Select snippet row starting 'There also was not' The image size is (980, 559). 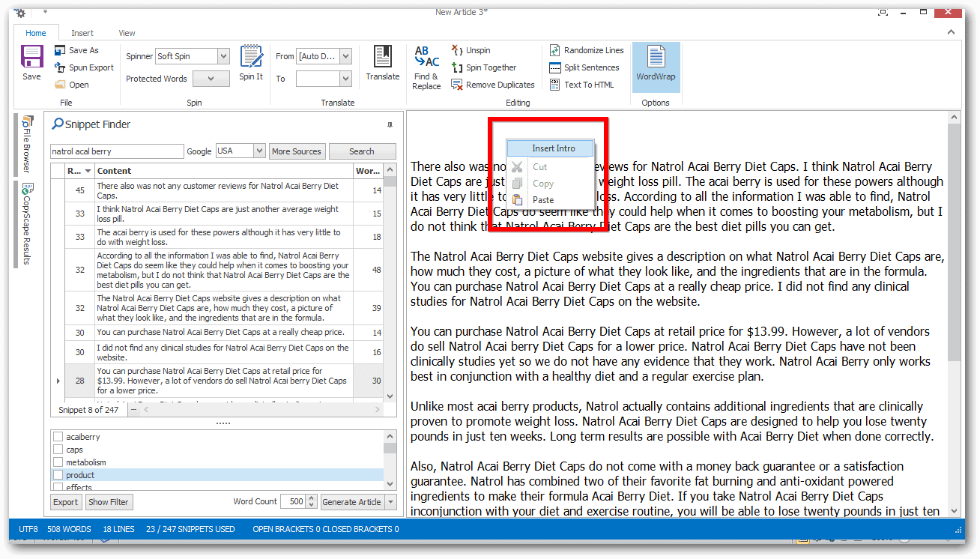tap(223, 190)
